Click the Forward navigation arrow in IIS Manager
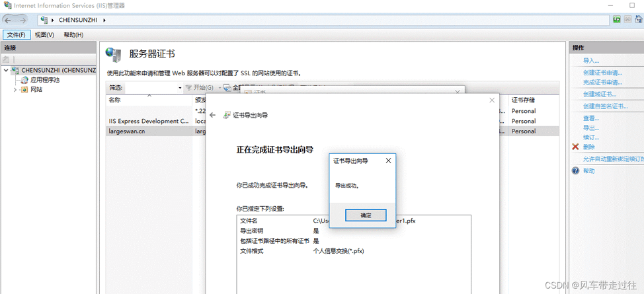Image resolution: width=644 pixels, height=294 pixels. pos(22,20)
